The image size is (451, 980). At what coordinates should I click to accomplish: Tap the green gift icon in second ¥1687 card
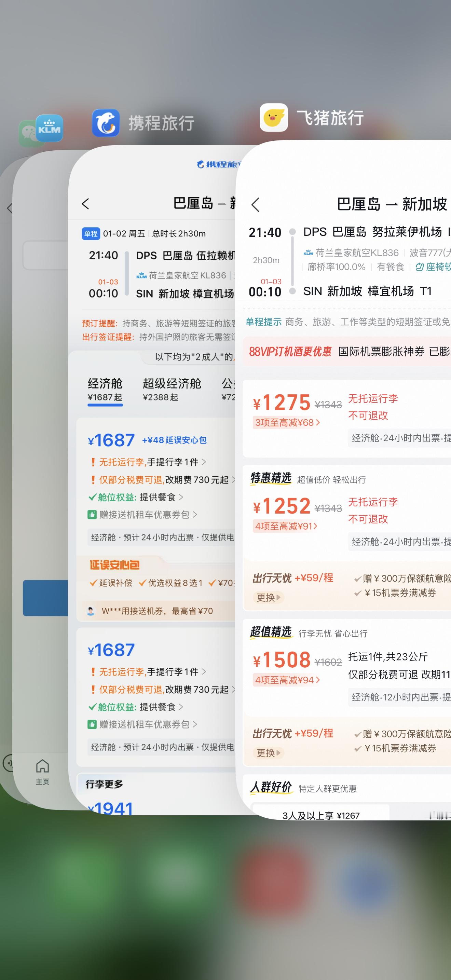pos(92,724)
